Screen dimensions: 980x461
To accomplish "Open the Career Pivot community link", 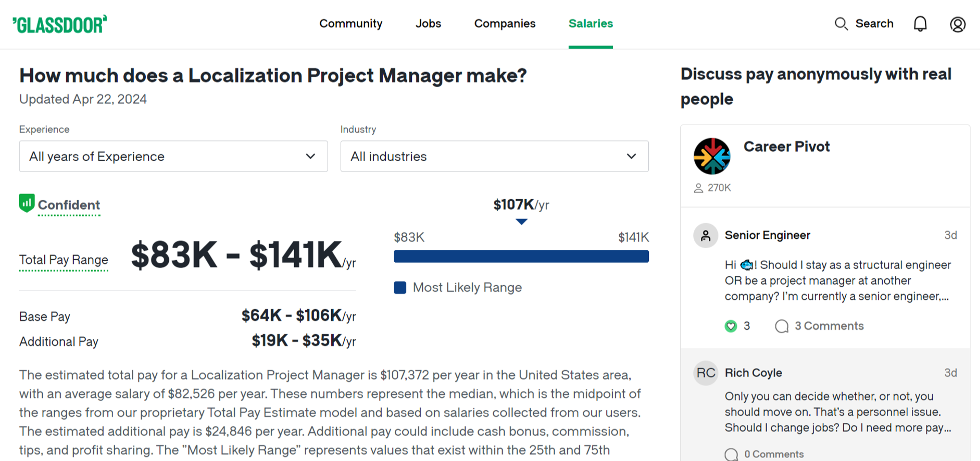I will tap(787, 147).
